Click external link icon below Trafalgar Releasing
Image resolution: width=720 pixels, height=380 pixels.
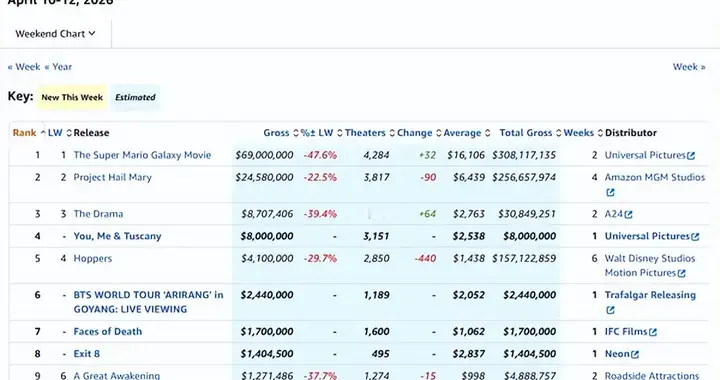[610, 310]
